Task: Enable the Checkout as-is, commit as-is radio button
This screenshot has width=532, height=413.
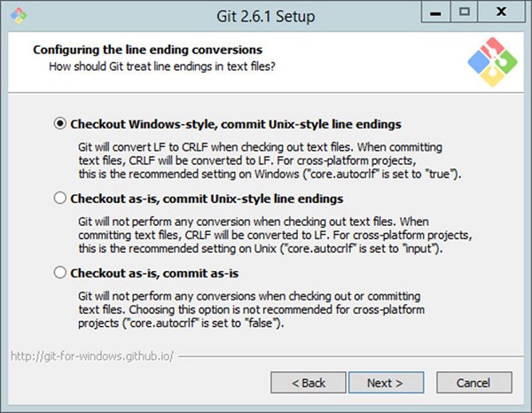Action: [x=60, y=273]
